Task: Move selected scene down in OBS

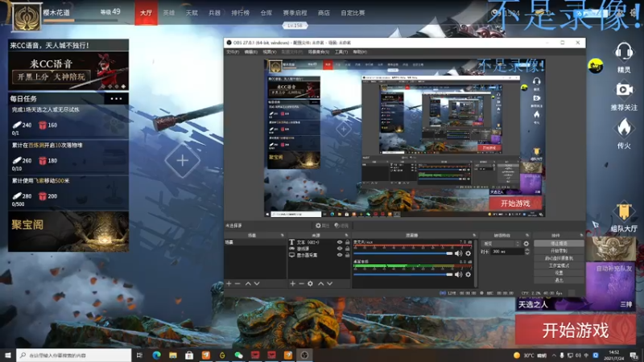Action: pyautogui.click(x=257, y=284)
